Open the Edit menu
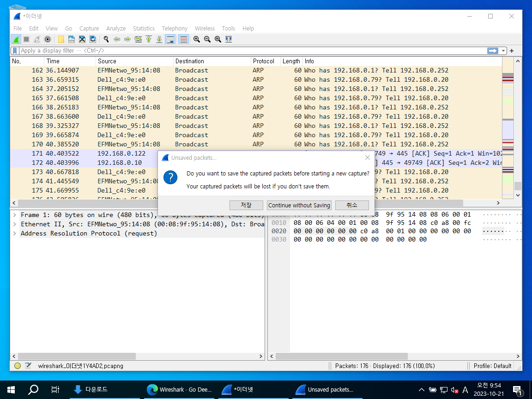Image resolution: width=532 pixels, height=399 pixels. [x=34, y=29]
